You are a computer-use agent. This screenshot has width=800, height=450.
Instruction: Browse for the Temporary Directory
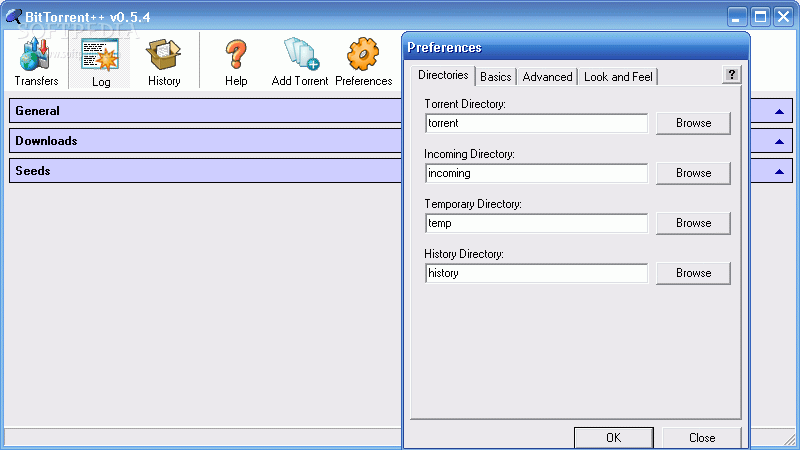693,223
